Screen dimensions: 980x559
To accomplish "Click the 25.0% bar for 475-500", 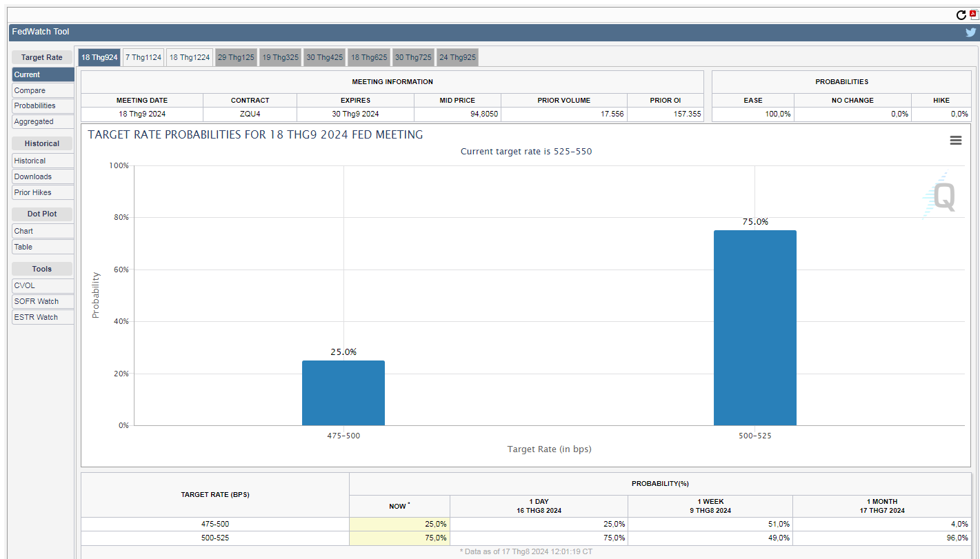I will 343,393.
